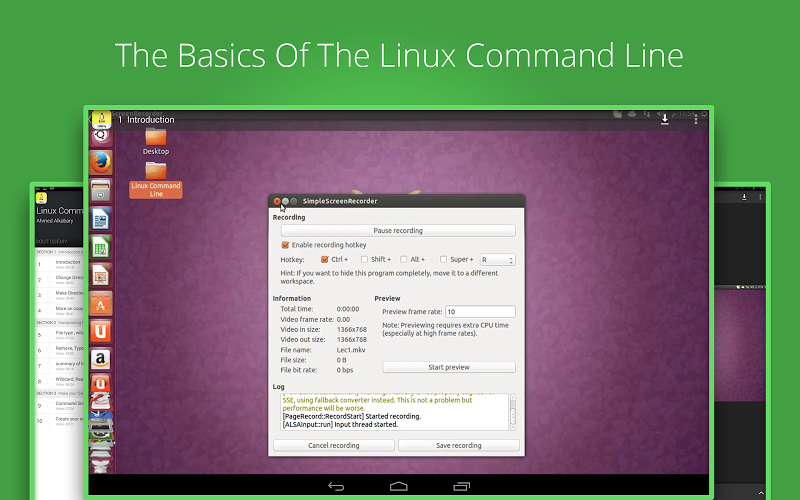Open overflow menu in the right window

pyautogui.click(x=760, y=197)
